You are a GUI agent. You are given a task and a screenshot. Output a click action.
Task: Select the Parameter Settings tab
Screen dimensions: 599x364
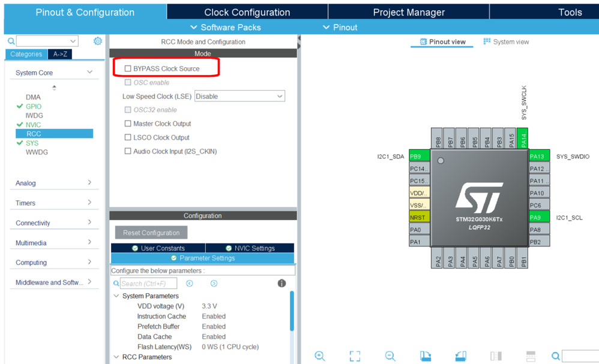pos(203,258)
